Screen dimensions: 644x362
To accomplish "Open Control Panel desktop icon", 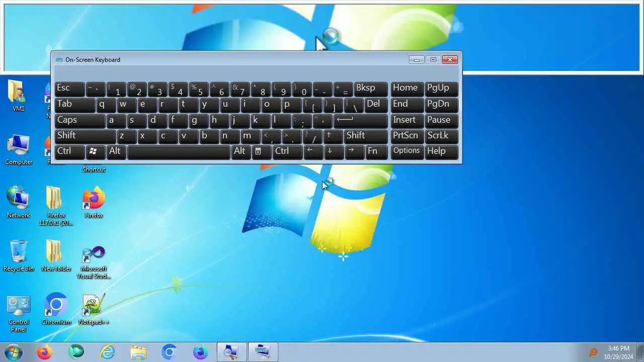I will coord(19,313).
